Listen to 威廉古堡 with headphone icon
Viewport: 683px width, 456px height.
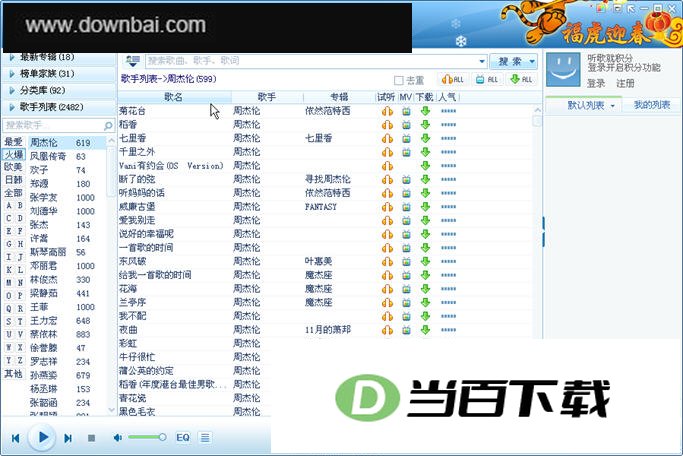pos(387,207)
